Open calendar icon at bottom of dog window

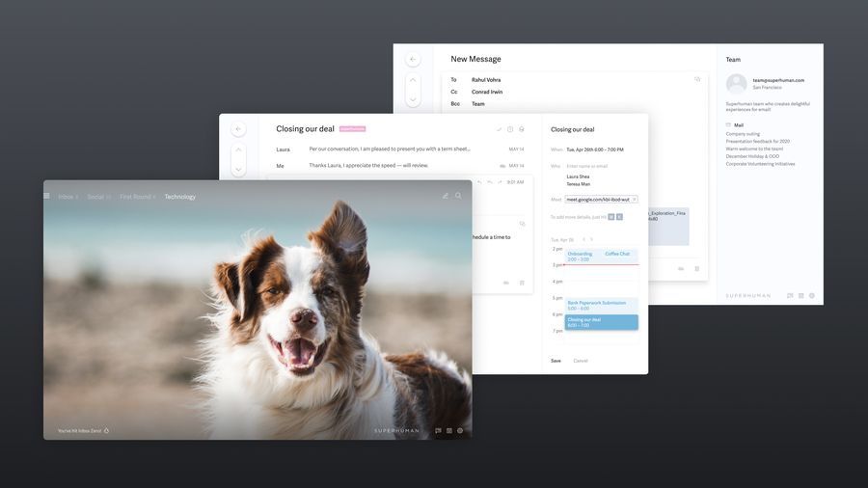click(x=448, y=430)
